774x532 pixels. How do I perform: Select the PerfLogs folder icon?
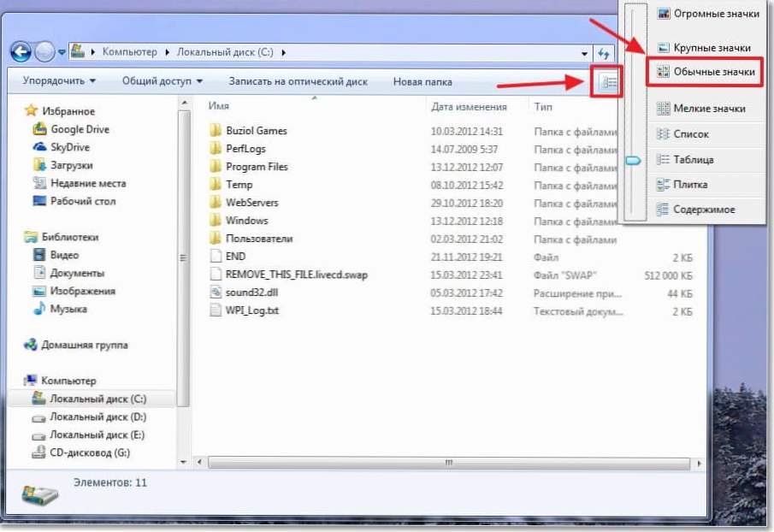216,149
